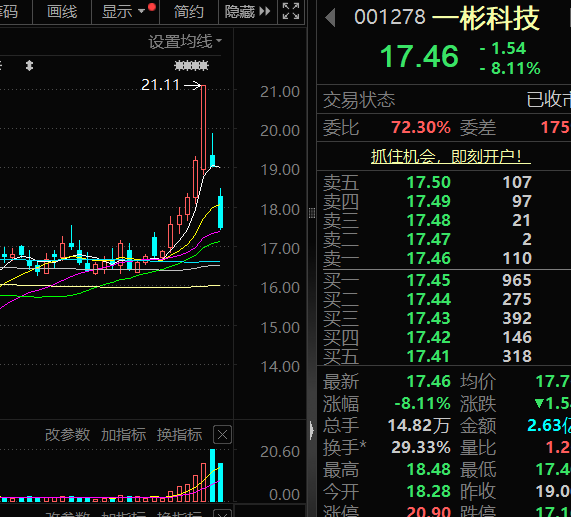Click the 21.00 price axis label
This screenshot has width=571, height=517.
[280, 92]
